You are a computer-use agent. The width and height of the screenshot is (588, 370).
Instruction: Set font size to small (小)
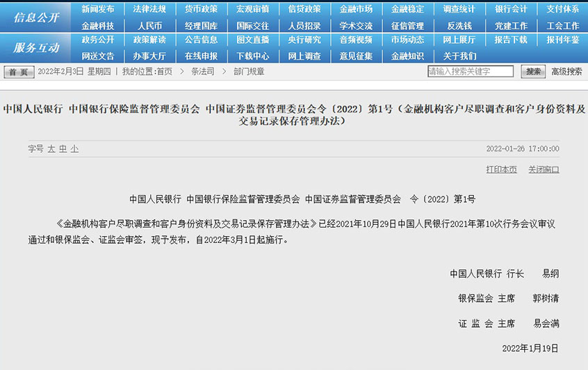pyautogui.click(x=74, y=149)
